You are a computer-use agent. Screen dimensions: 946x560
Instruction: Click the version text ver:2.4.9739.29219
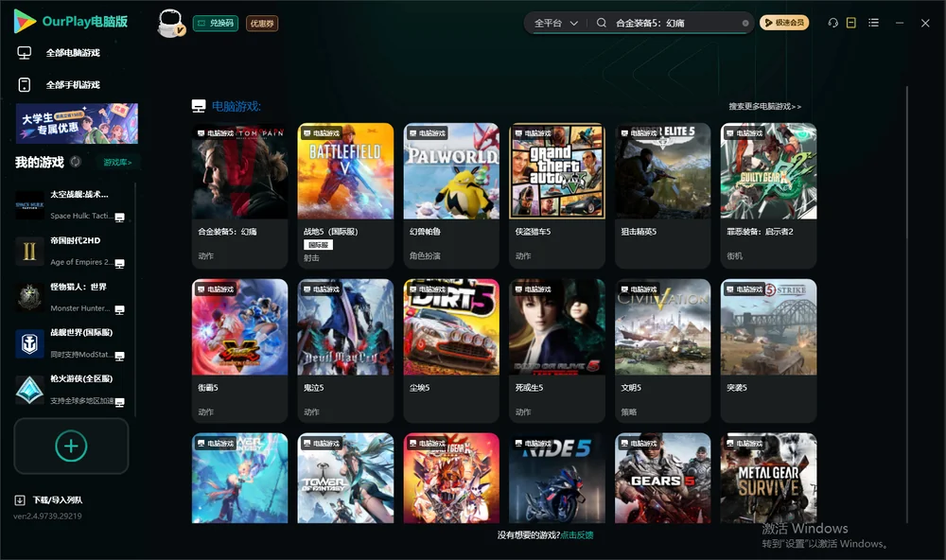pos(47,516)
